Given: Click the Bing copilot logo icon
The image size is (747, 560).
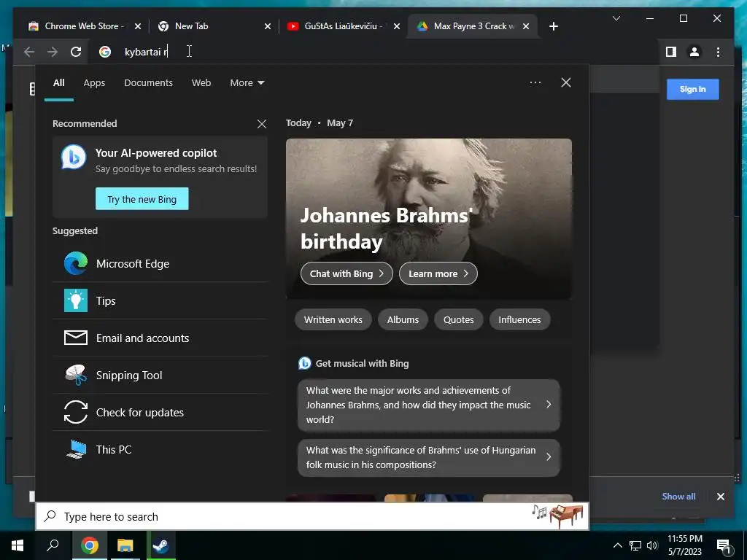Looking at the screenshot, I should coord(74,157).
